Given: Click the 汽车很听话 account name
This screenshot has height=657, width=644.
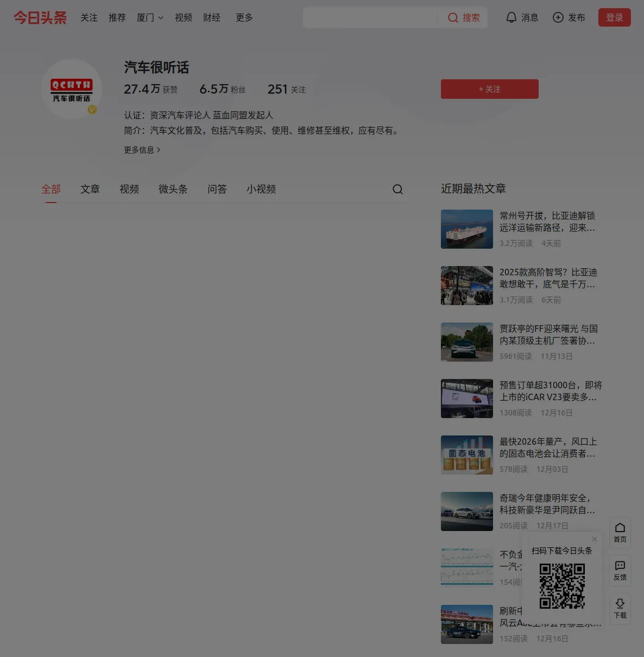Looking at the screenshot, I should click(x=156, y=67).
